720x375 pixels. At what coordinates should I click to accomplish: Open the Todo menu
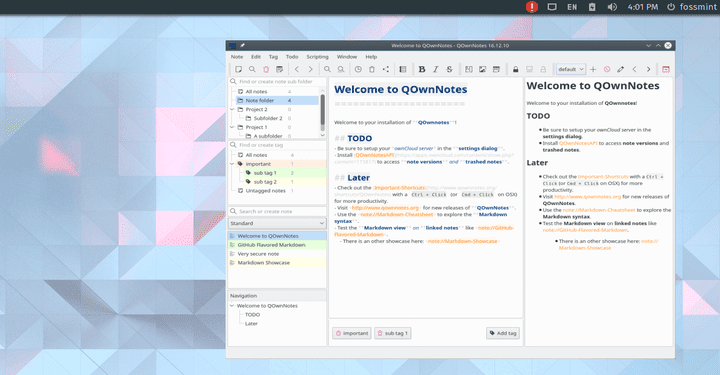point(292,57)
